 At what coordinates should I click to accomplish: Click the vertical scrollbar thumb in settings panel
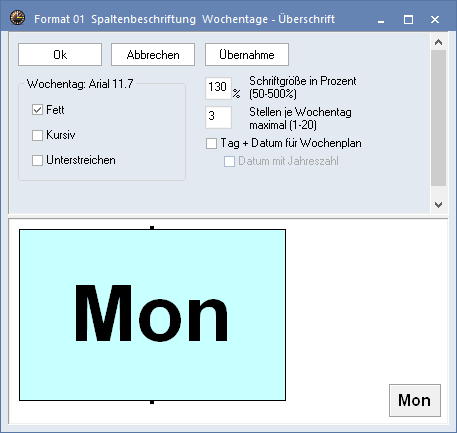[438, 118]
